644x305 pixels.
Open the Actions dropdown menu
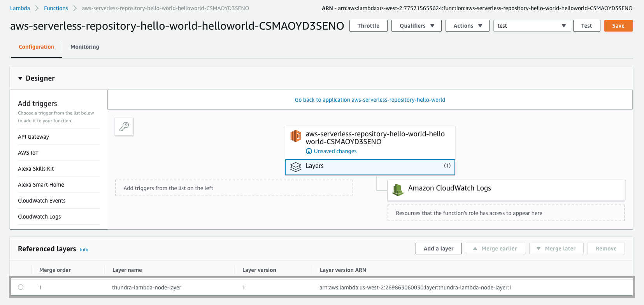point(467,26)
